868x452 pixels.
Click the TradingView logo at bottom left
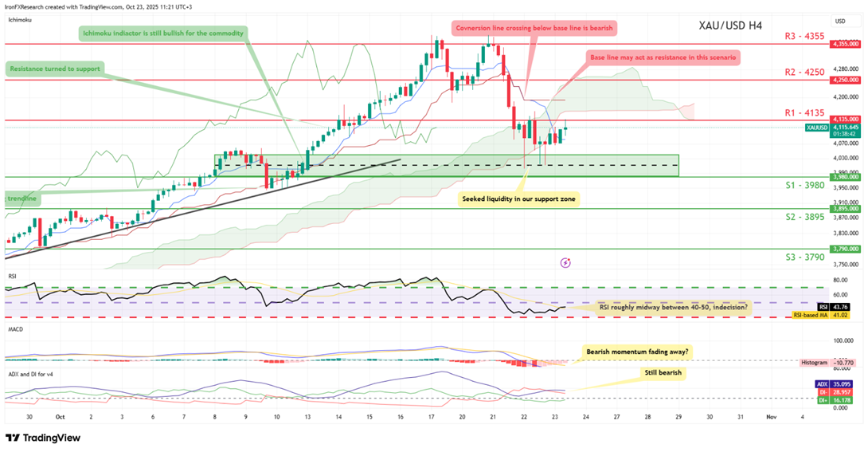tap(38, 438)
